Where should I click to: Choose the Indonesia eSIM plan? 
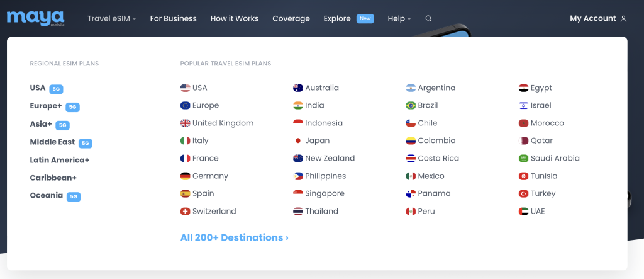pyautogui.click(x=318, y=123)
